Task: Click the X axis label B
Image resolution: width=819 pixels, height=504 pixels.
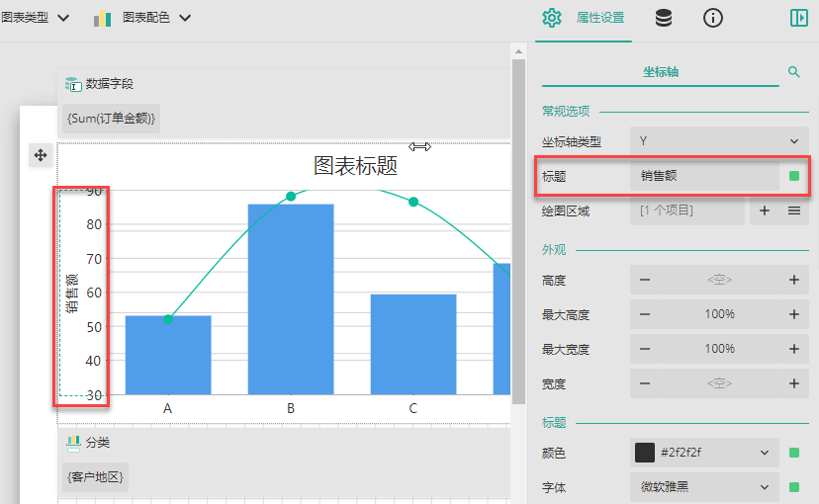Action: 291,408
